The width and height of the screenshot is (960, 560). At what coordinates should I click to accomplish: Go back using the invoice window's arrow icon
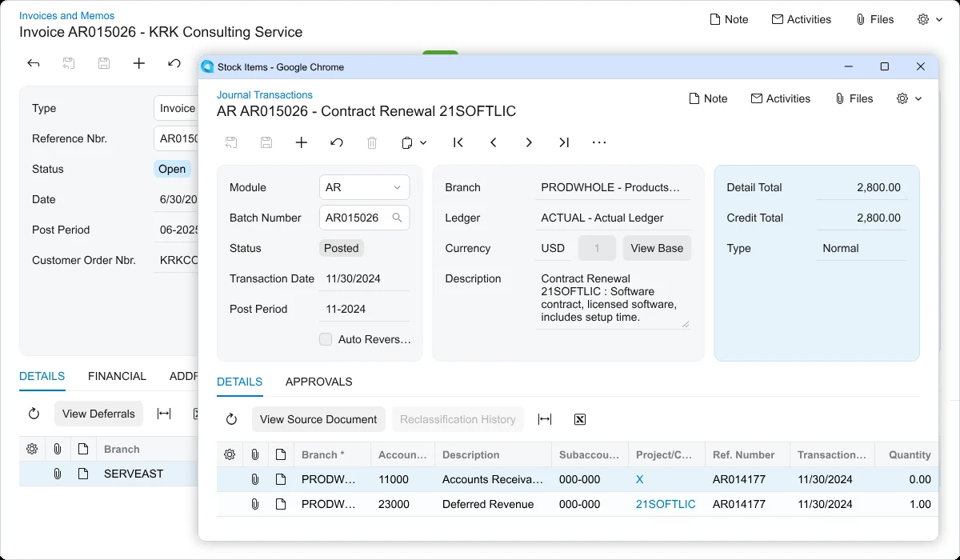click(x=34, y=63)
